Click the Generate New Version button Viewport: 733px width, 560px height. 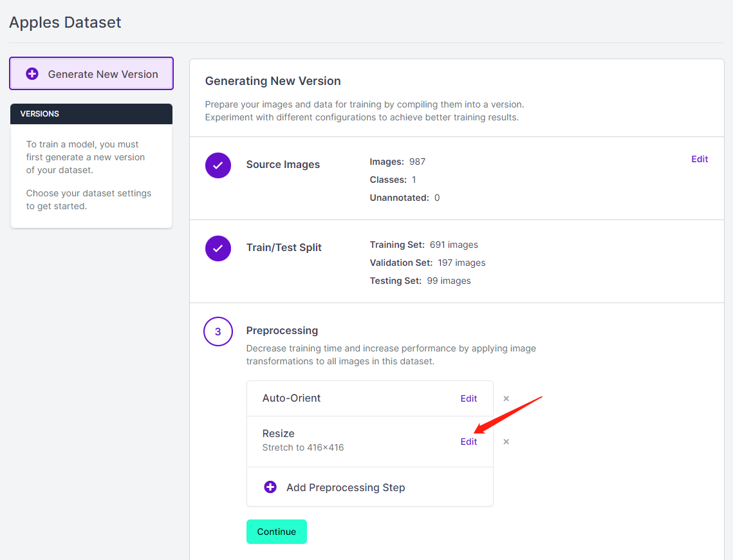91,73
